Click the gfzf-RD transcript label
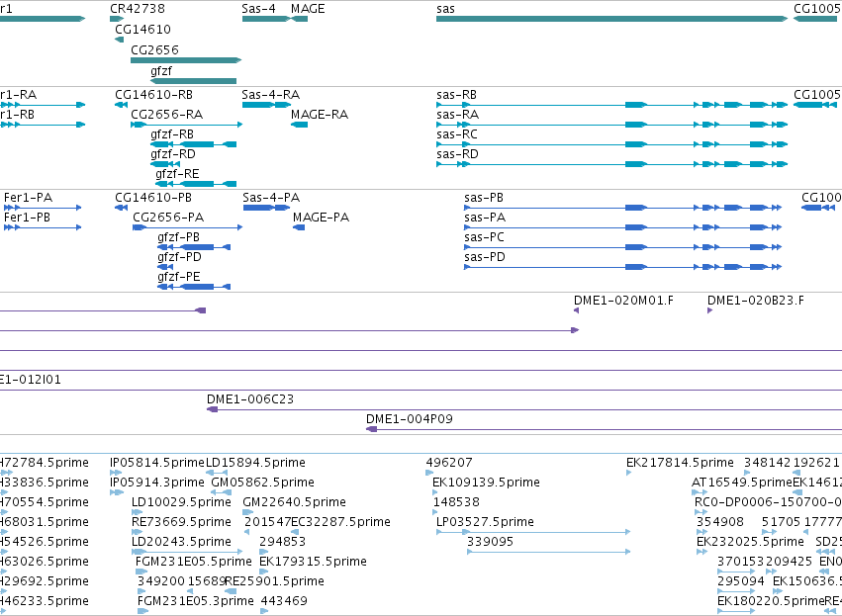The height and width of the screenshot is (616, 842). click(x=173, y=154)
